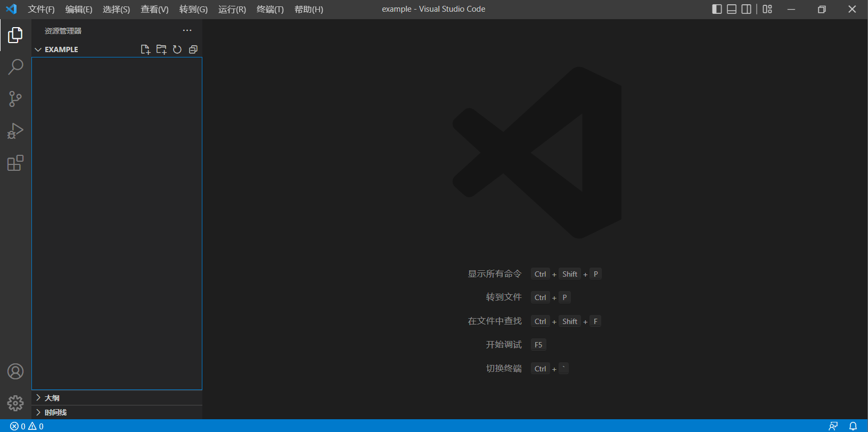Toggle the secondary sidebar layout button
This screenshot has width=868, height=432.
pos(747,9)
